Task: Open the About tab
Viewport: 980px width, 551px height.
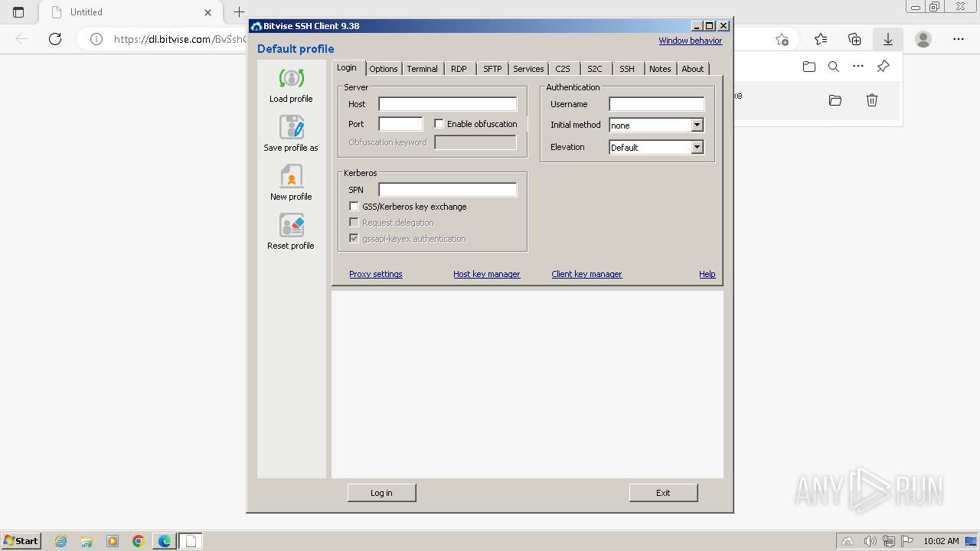Action: [693, 69]
